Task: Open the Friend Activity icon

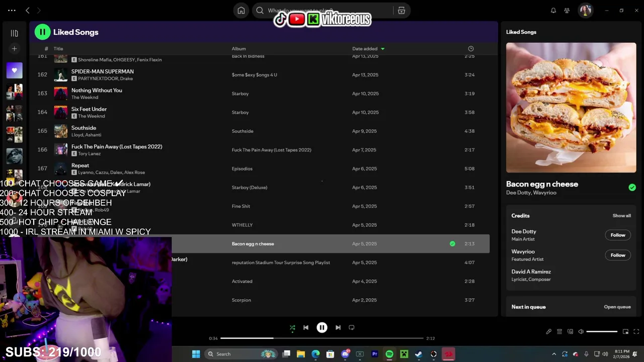Action: coord(567,11)
